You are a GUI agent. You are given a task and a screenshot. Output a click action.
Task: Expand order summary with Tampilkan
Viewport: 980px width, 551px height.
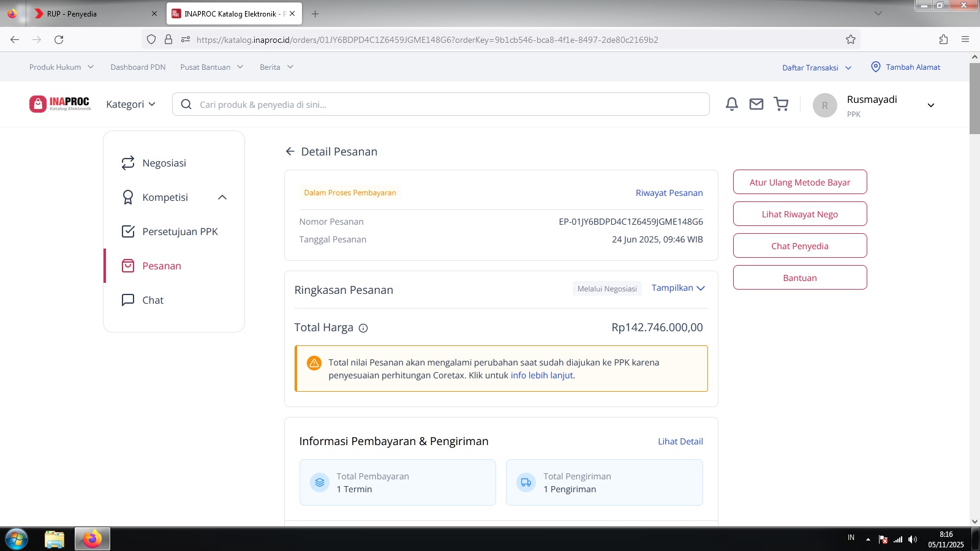click(678, 288)
